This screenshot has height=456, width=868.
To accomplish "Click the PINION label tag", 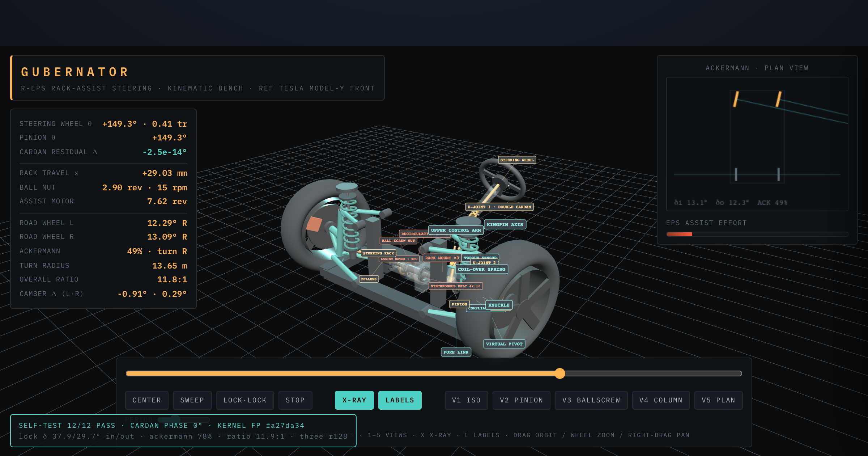I will (x=459, y=304).
